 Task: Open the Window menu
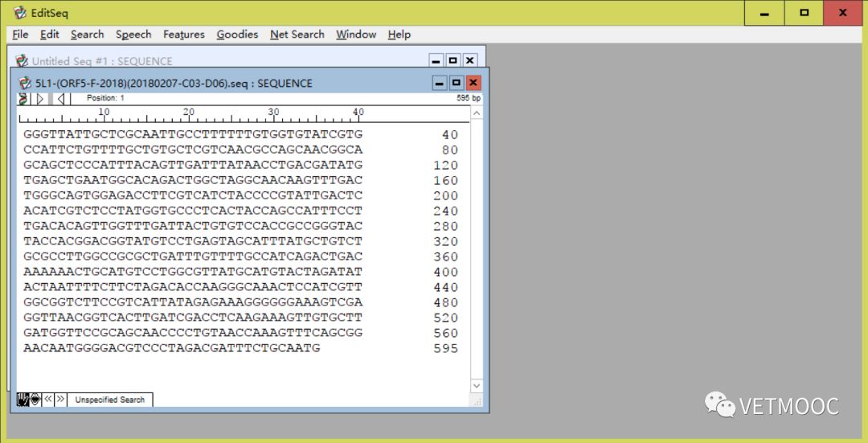[356, 35]
